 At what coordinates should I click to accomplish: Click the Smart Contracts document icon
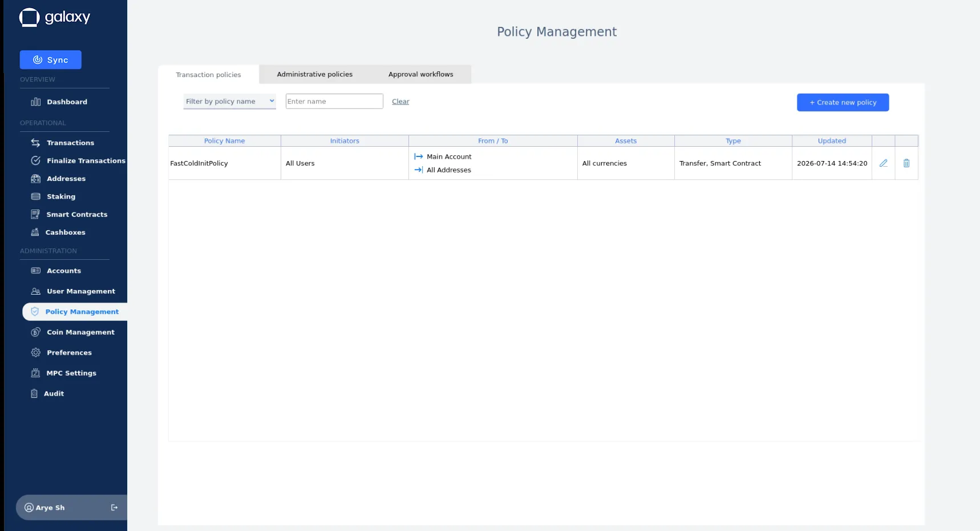point(35,214)
